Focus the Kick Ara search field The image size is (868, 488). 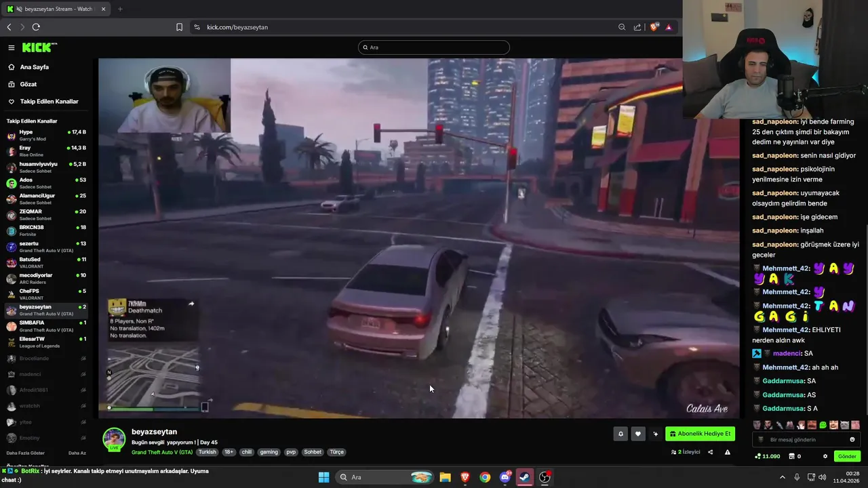point(434,47)
